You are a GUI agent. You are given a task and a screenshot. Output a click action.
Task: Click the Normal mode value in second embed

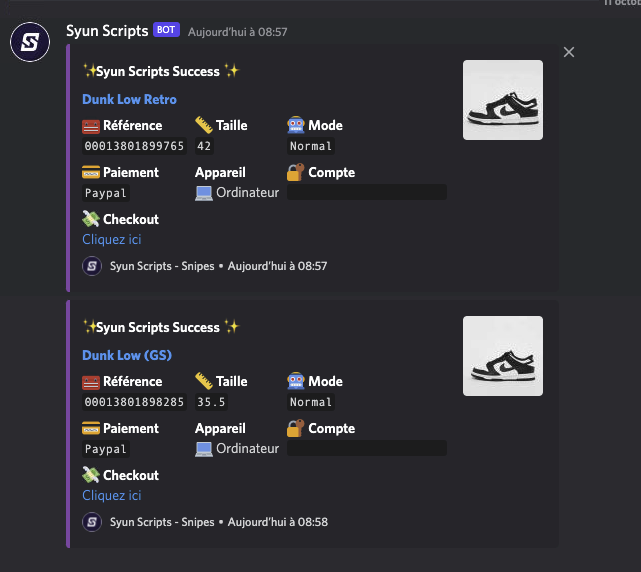[311, 402]
